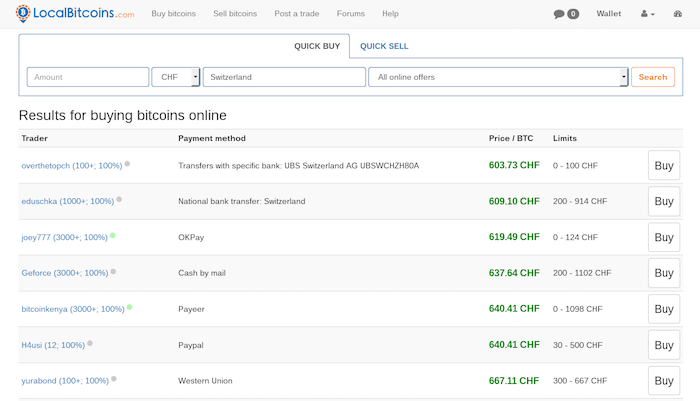
Task: Click the Trader column header
Action: pos(35,138)
